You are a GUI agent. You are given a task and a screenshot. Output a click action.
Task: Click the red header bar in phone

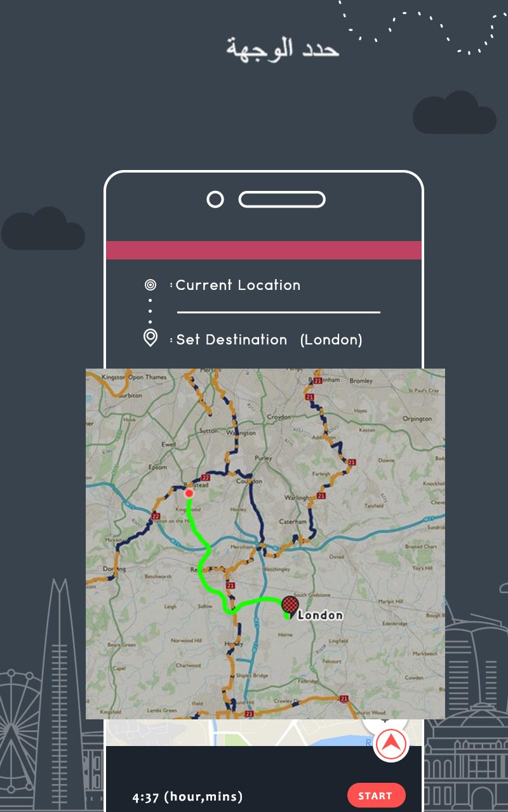pos(264,250)
